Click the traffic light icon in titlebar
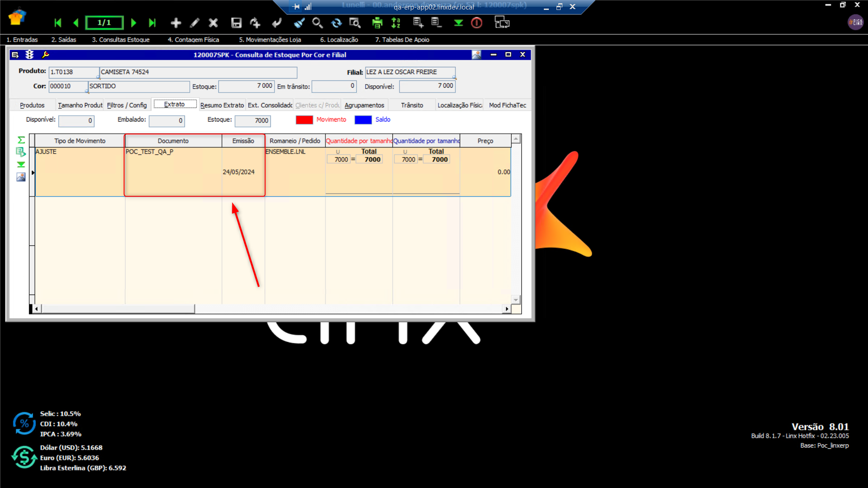The height and width of the screenshot is (488, 868). tap(30, 55)
